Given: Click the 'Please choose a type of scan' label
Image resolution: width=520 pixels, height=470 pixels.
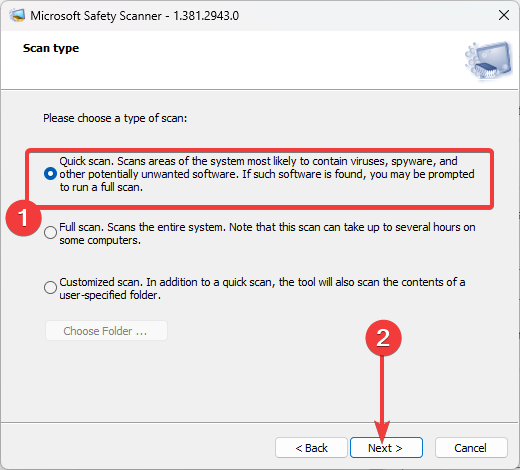Looking at the screenshot, I should pyautogui.click(x=115, y=118).
